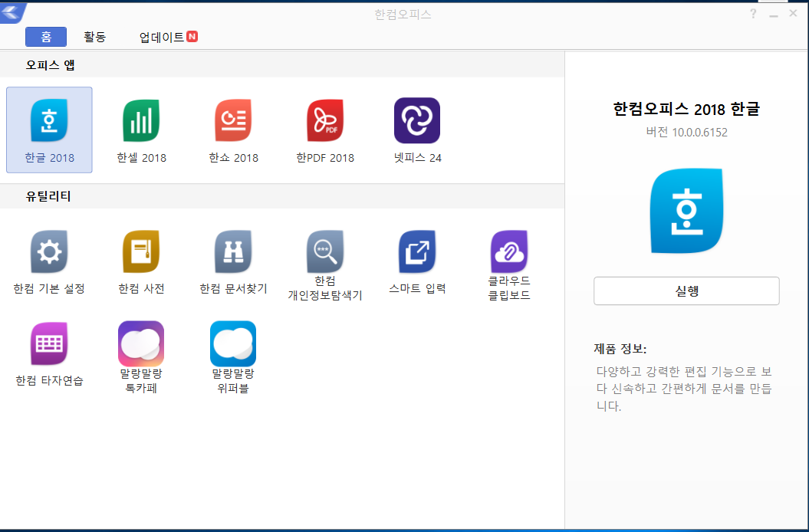This screenshot has width=809, height=532.
Task: Select the 한쇼 2018 presentation icon
Action: click(x=233, y=120)
